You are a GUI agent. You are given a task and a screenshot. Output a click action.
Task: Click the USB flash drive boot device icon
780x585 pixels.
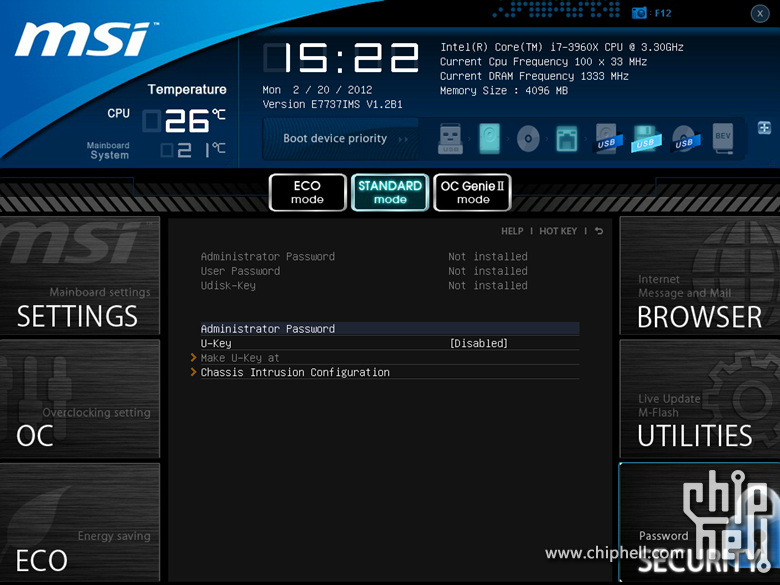[451, 139]
